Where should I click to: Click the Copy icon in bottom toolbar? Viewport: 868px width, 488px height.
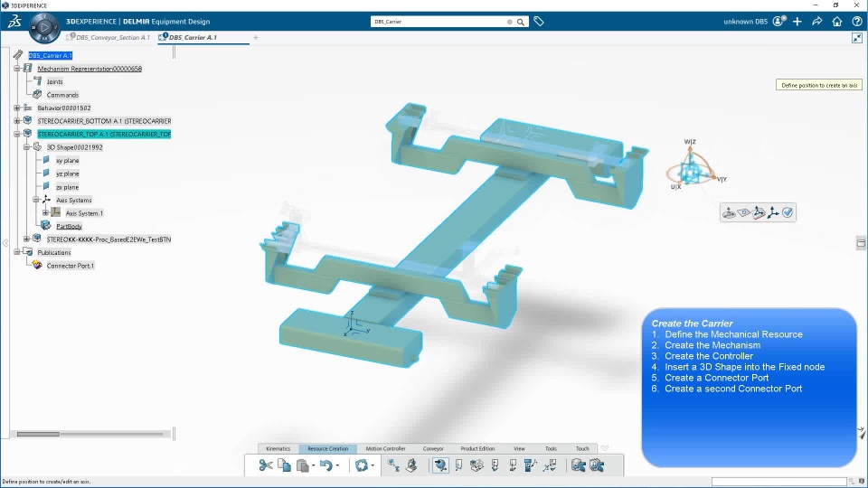(x=284, y=465)
